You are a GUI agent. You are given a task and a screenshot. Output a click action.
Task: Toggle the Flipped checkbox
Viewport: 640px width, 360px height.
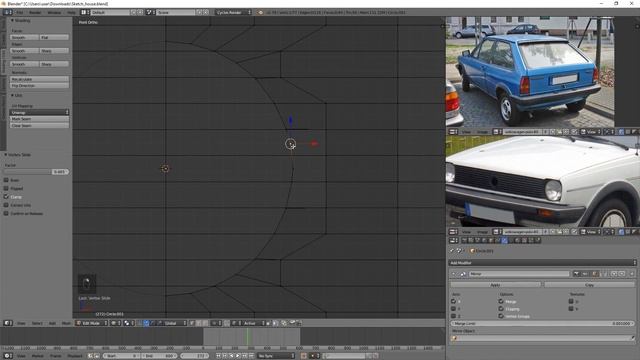click(6, 188)
